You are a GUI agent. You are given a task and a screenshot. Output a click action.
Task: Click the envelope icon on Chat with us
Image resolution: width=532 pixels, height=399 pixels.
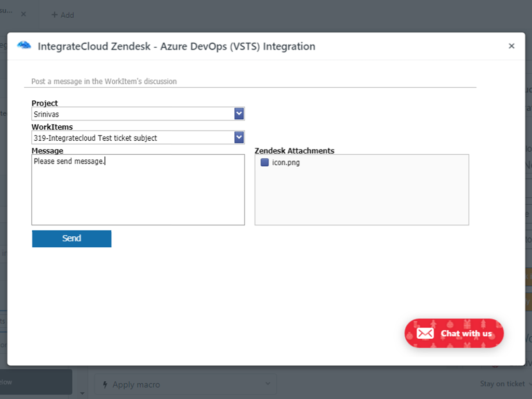(424, 333)
